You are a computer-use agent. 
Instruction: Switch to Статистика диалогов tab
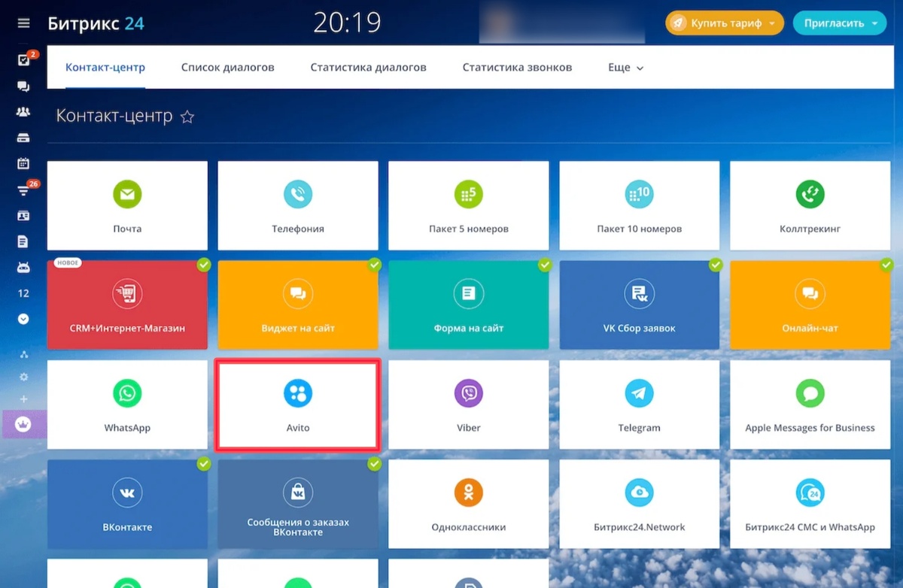tap(369, 68)
